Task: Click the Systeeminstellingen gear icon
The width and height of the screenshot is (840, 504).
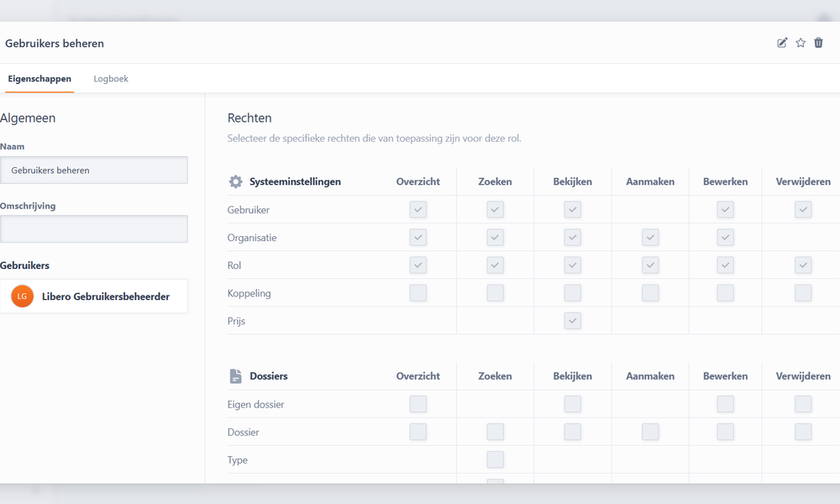Action: (x=236, y=181)
